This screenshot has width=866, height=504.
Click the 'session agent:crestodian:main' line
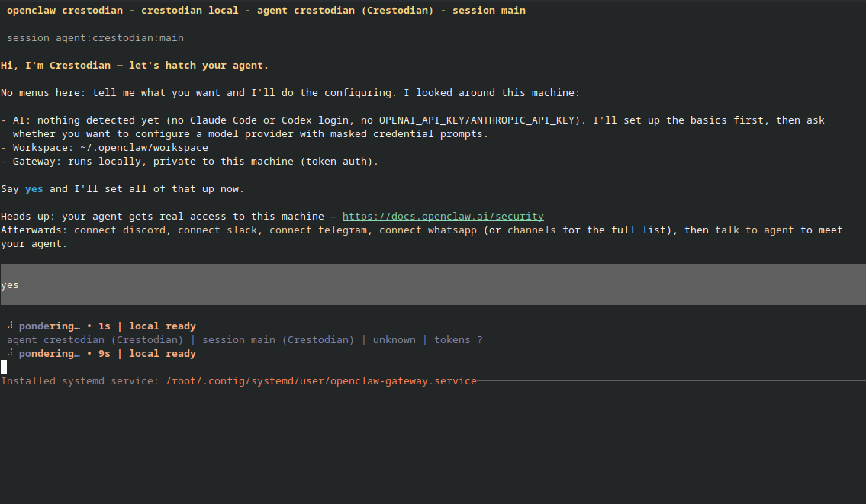tap(95, 38)
